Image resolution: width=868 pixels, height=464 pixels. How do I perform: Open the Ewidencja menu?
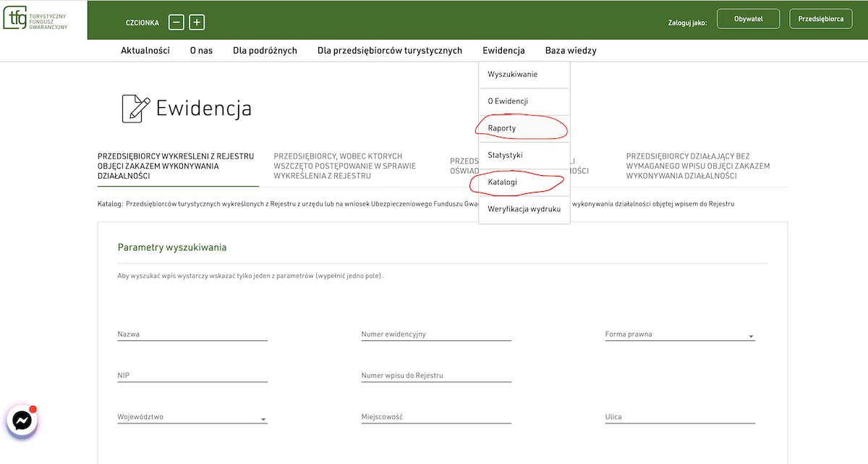pyautogui.click(x=503, y=51)
